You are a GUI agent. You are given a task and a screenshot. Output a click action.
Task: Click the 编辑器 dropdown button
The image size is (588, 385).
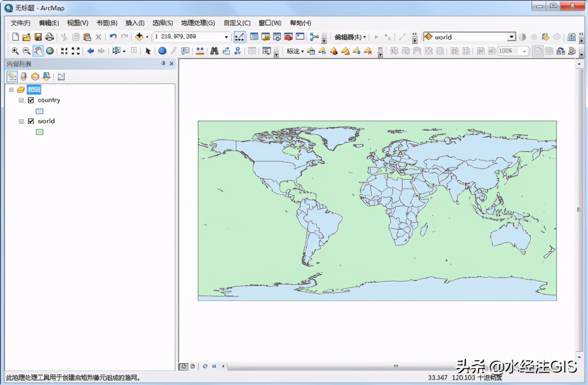(350, 37)
